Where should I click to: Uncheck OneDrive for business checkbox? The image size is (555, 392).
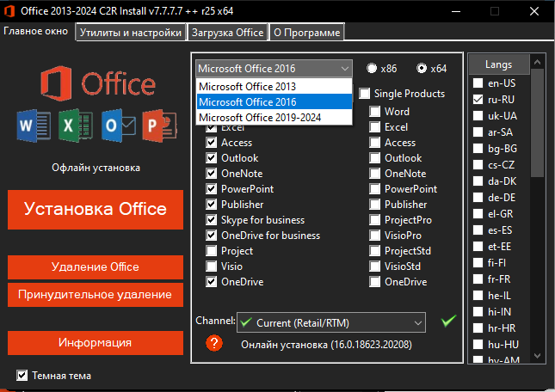[x=212, y=236]
